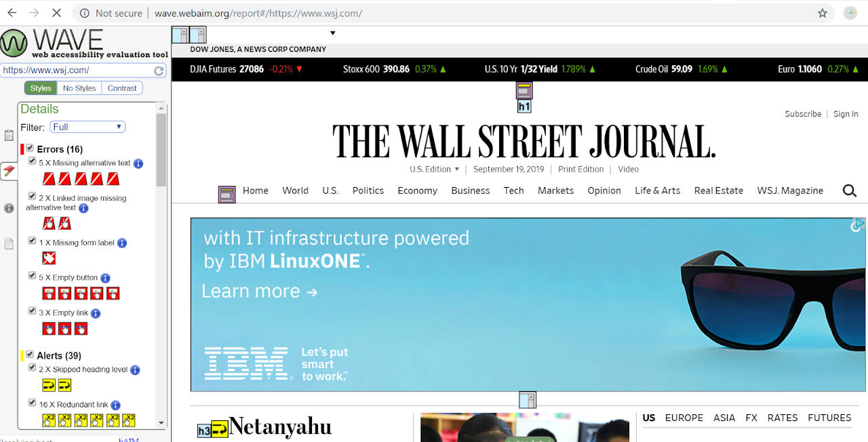Image resolution: width=868 pixels, height=442 pixels.
Task: Go back in browser history
Action: (x=12, y=13)
